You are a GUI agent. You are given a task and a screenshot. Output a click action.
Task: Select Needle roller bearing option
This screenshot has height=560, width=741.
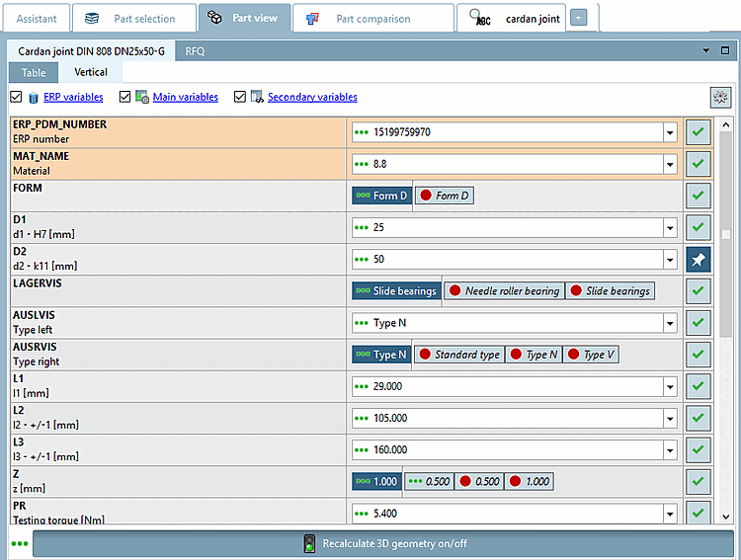(504, 291)
